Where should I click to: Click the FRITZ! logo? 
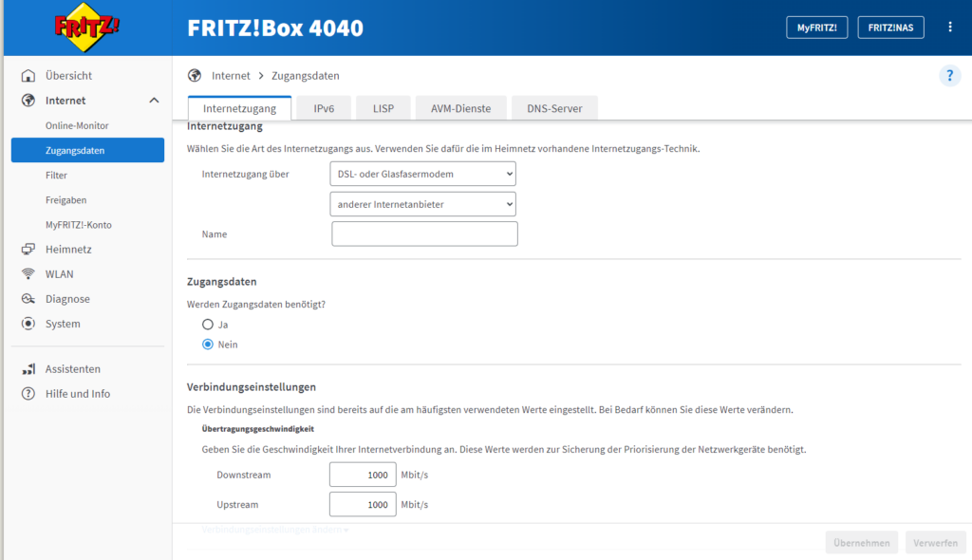click(x=86, y=28)
